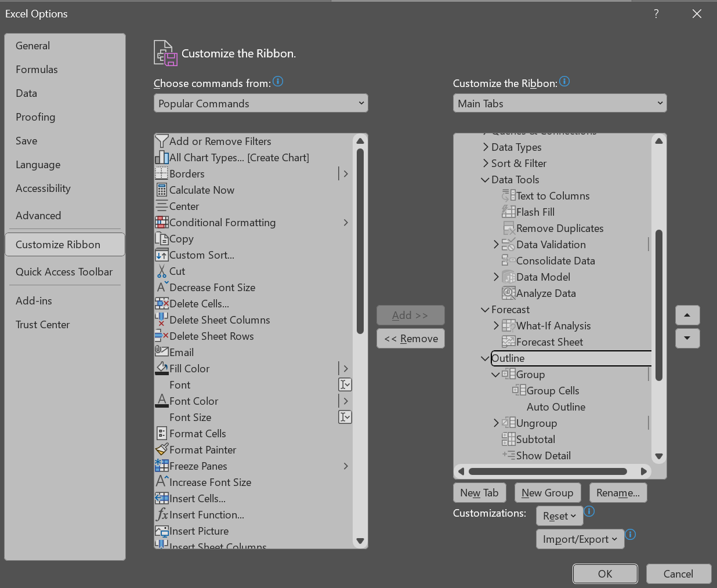This screenshot has height=588, width=717.
Task: Select Text to Columns in the ribbon tree
Action: point(552,195)
